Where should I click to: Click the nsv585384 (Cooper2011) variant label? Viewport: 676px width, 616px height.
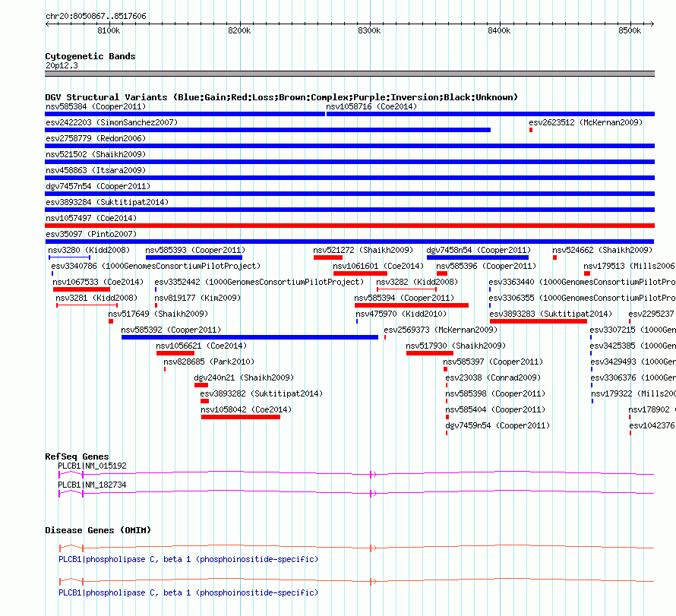(x=96, y=106)
